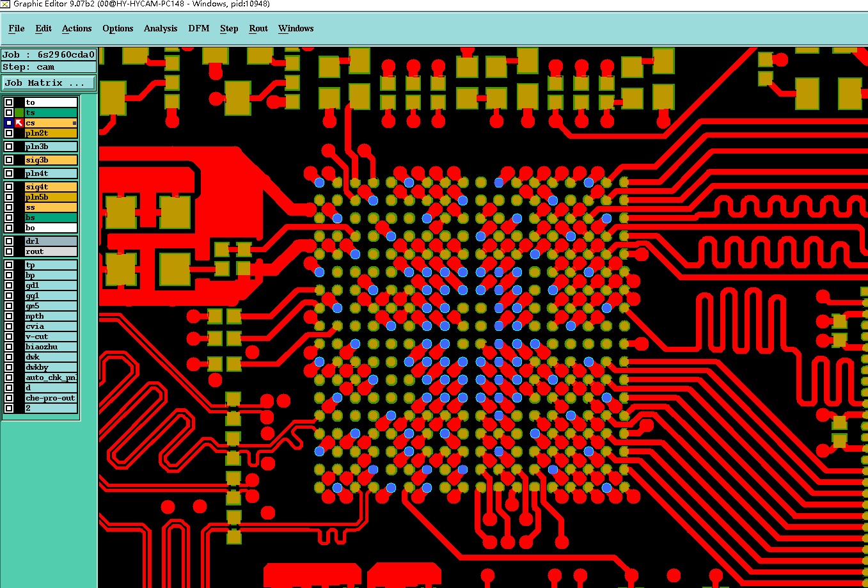Open the Job Matrix button
Viewport: 868px width, 588px height.
49,83
